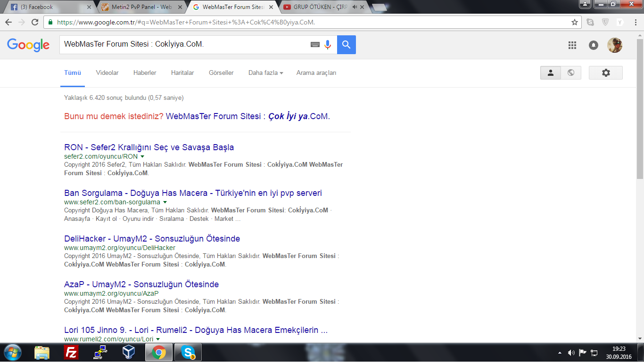The width and height of the screenshot is (644, 364).
Task: Hide private results with the globe toggle
Action: (x=571, y=73)
